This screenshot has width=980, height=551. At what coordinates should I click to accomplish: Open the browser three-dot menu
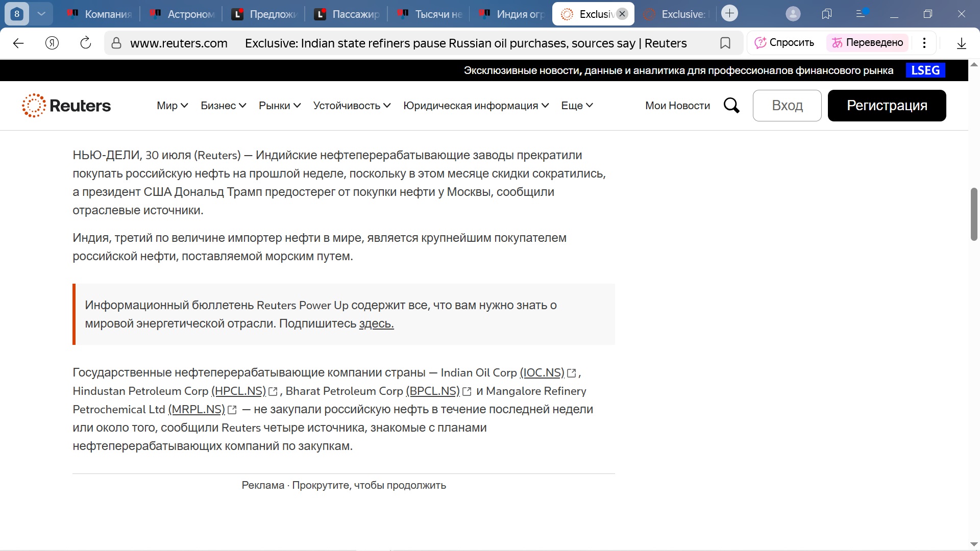924,43
